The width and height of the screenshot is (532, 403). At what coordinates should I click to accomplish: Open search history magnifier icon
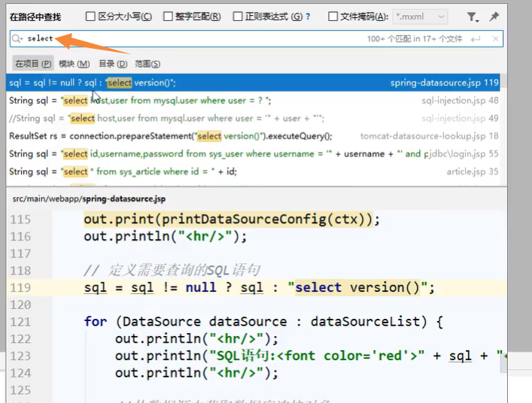[17, 38]
